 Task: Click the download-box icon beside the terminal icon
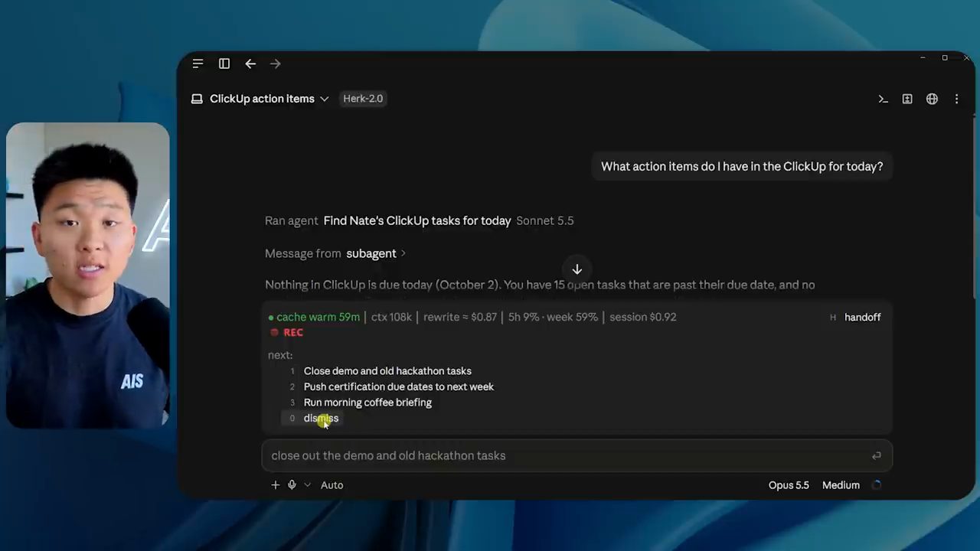tap(907, 99)
